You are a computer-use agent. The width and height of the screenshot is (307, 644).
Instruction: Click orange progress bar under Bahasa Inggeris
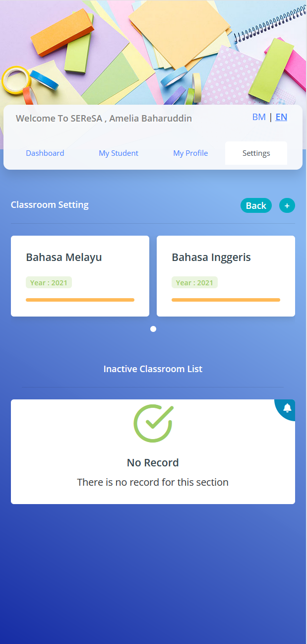click(x=226, y=300)
